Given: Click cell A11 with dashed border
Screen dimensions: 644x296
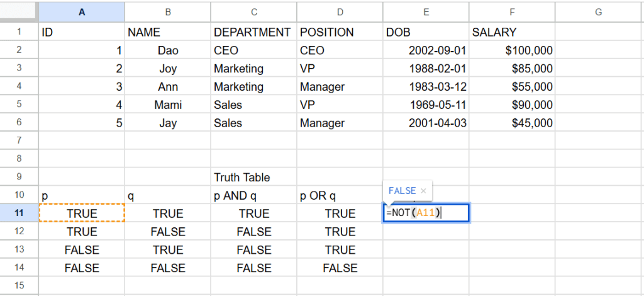Looking at the screenshot, I should [x=82, y=213].
